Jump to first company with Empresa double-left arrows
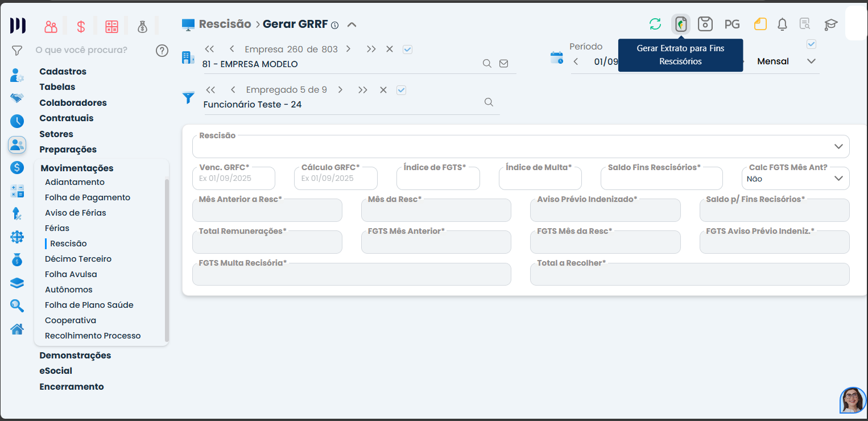This screenshot has height=421, width=868. (209, 49)
